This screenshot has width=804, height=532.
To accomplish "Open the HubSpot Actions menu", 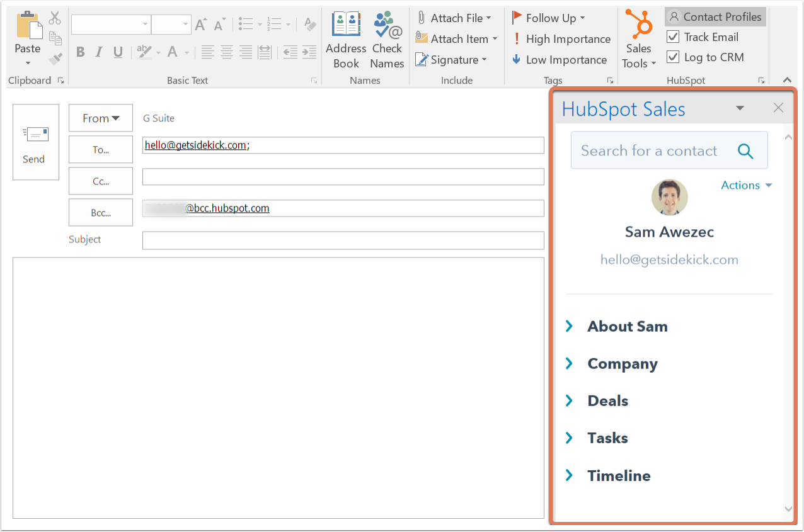I will (x=747, y=185).
